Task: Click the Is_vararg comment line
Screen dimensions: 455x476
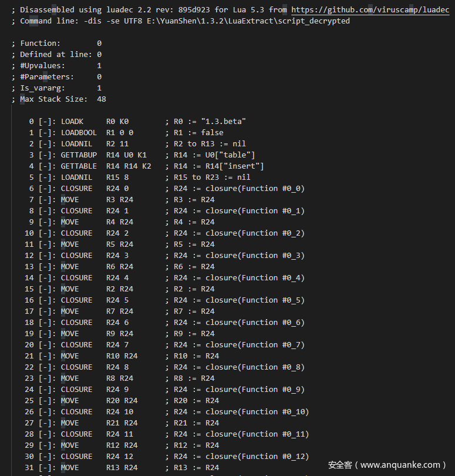Action: coord(56,88)
